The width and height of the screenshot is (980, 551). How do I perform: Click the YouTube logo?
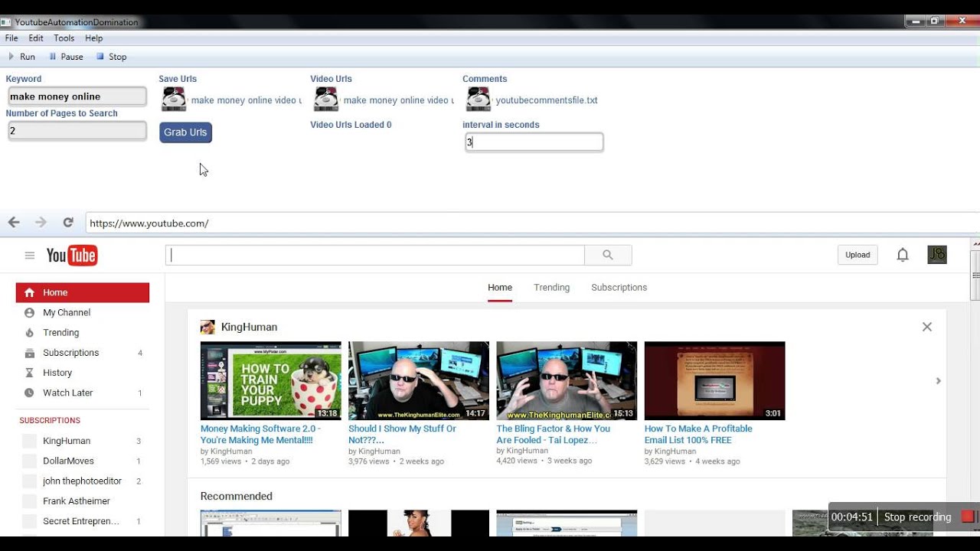point(72,256)
